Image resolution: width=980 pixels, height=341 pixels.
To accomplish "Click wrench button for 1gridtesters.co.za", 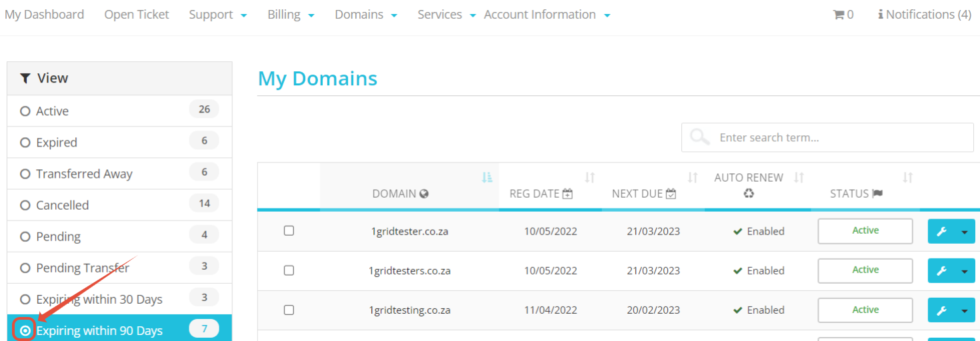I will [941, 271].
